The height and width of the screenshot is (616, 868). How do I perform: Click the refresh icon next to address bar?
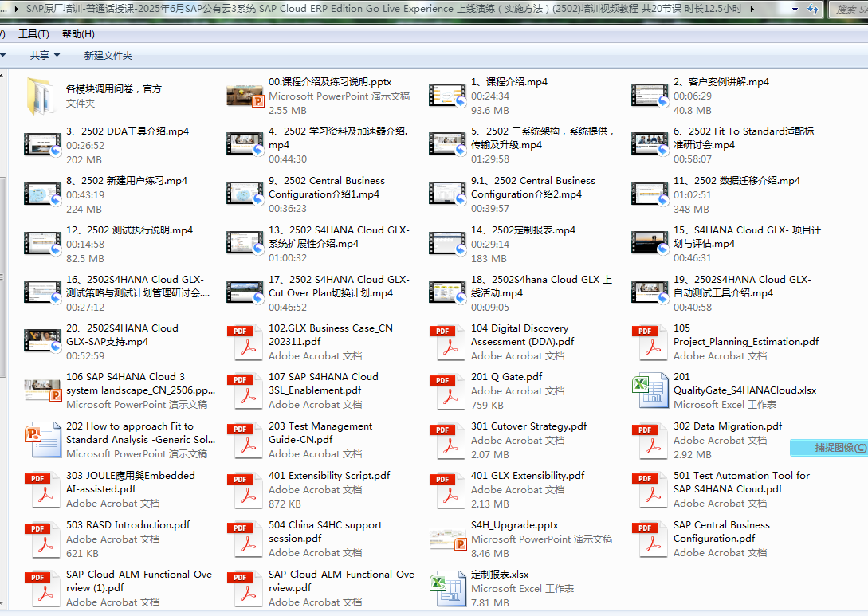click(812, 9)
